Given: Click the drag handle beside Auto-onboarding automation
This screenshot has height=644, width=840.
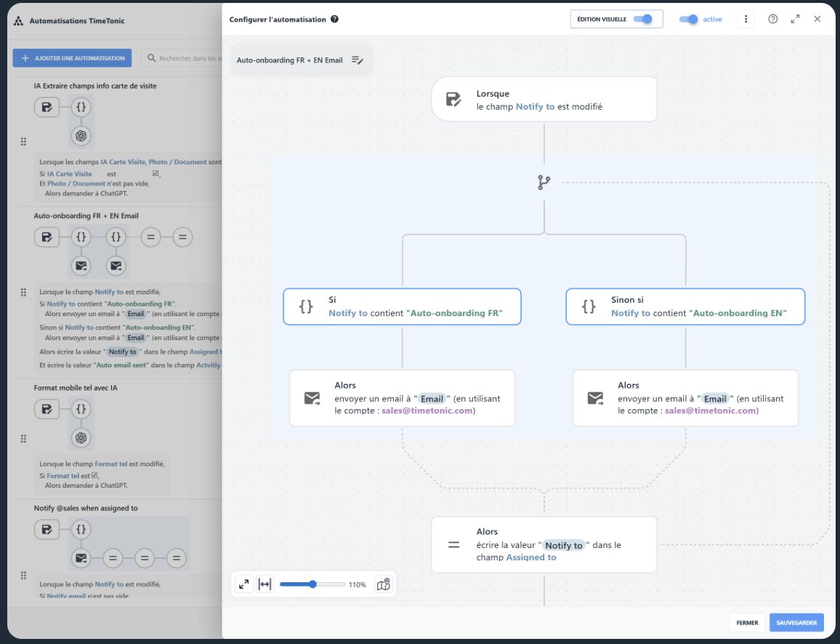Looking at the screenshot, I should tap(23, 293).
